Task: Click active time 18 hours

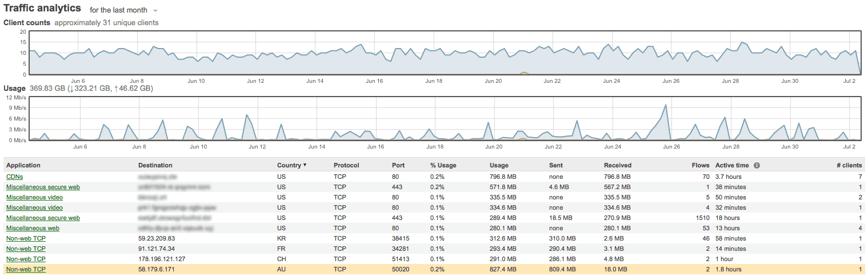Action: click(727, 218)
